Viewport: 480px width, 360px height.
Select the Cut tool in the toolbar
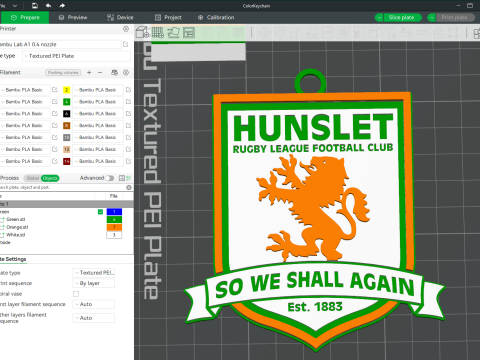coord(327,33)
